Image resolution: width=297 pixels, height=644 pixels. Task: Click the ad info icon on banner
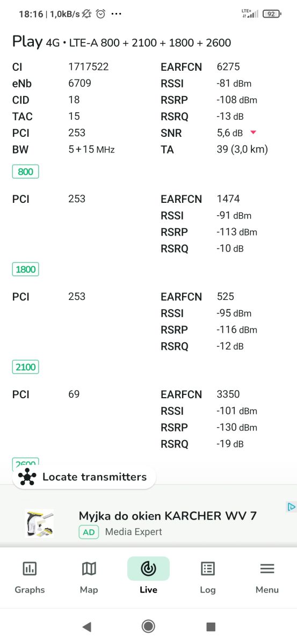291,507
